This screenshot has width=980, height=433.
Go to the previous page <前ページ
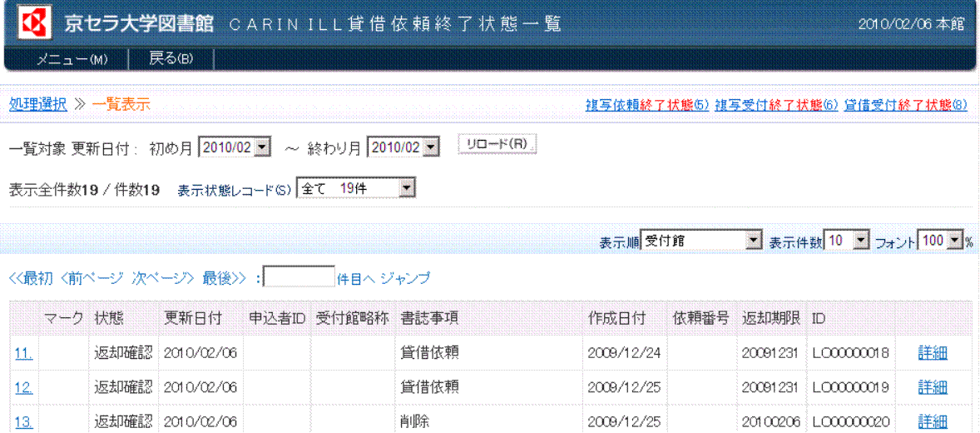tap(92, 278)
